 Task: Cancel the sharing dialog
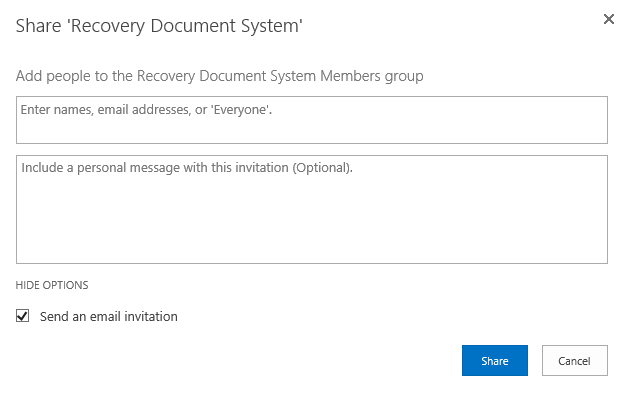pyautogui.click(x=574, y=361)
